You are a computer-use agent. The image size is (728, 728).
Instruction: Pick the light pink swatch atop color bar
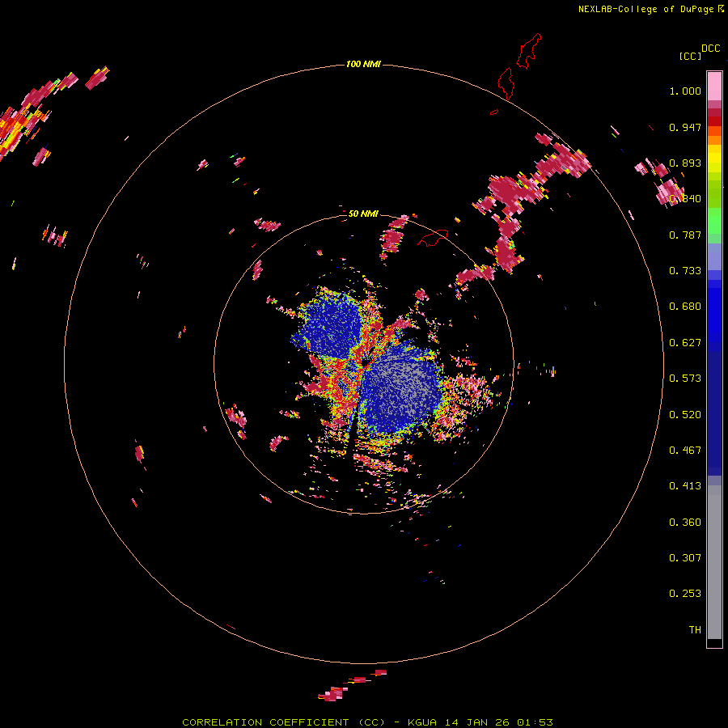(x=714, y=86)
